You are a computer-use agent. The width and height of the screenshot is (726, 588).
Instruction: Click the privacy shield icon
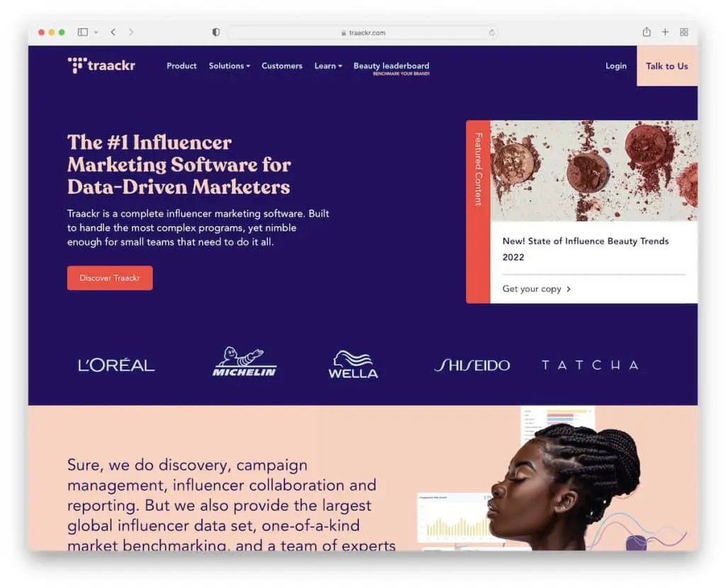pyautogui.click(x=216, y=33)
